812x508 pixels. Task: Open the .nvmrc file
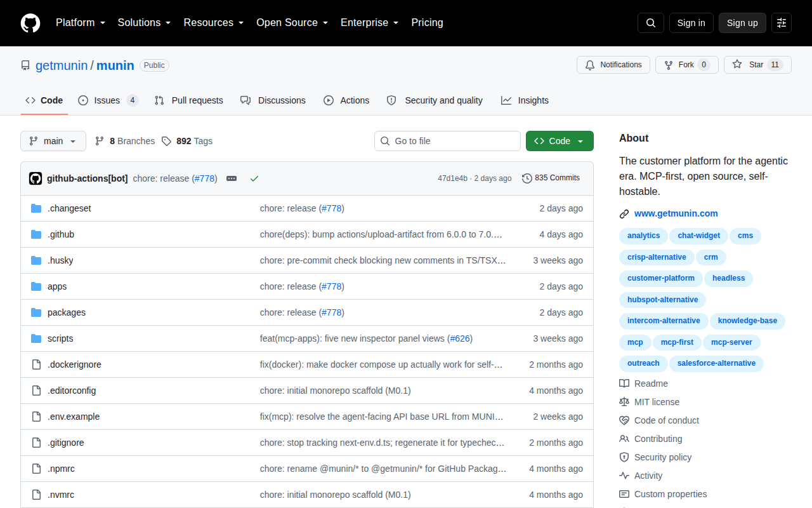[x=61, y=495]
